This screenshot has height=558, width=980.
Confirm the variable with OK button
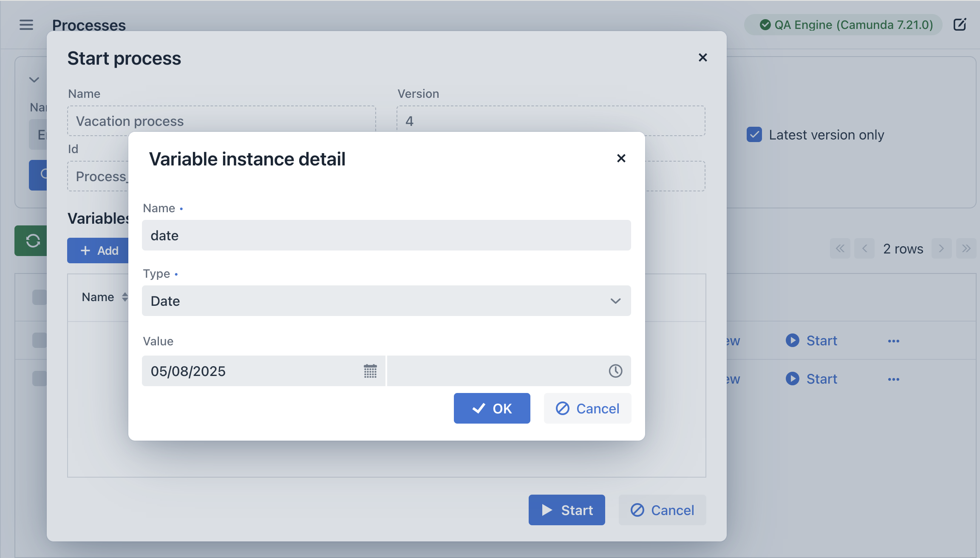tap(492, 408)
